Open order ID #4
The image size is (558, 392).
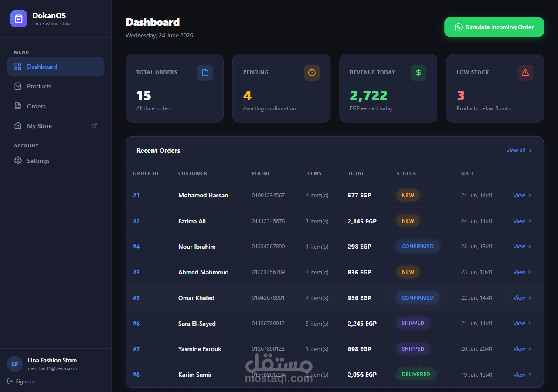(136, 247)
